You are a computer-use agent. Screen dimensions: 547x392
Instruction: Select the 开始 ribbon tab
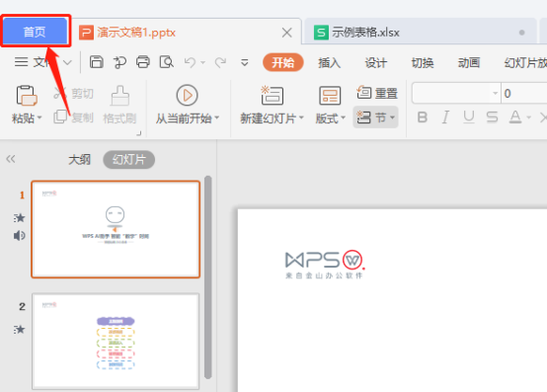(283, 62)
